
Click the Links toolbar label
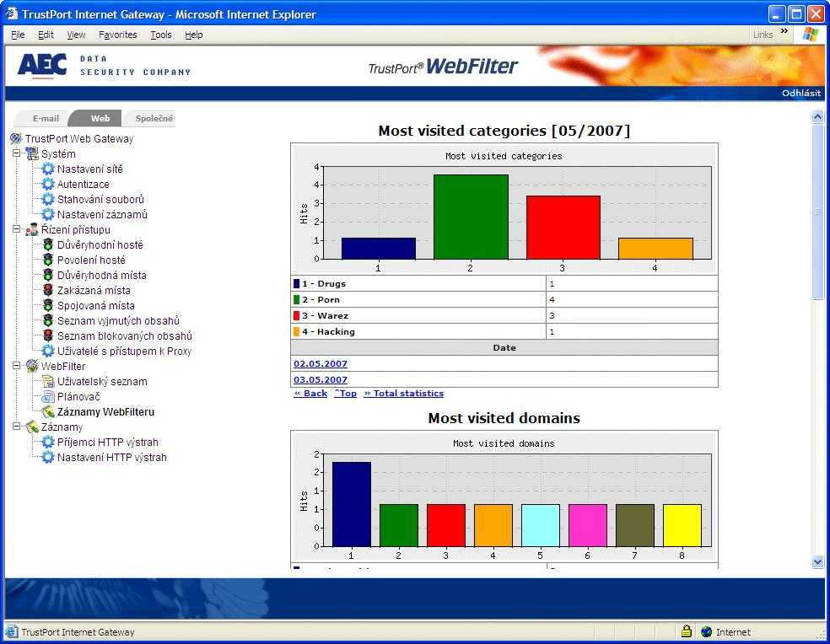coord(763,35)
